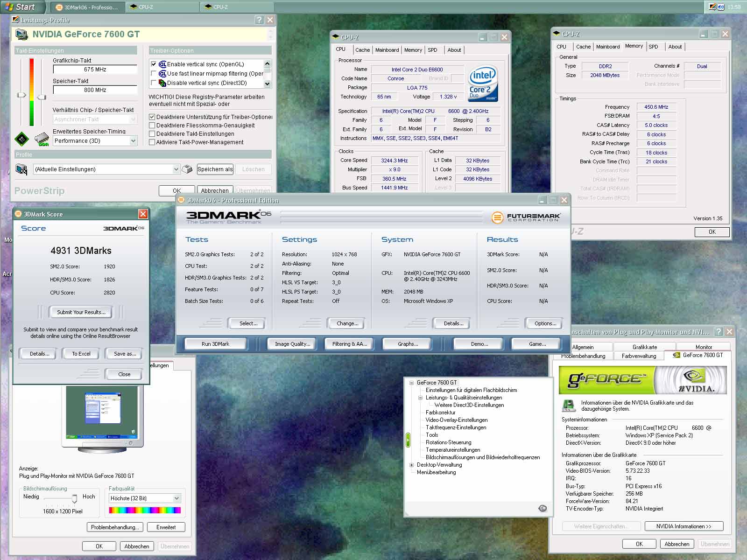747x560 pixels.
Task: Click the GeForce NVIDIA banner logo
Action: (643, 380)
